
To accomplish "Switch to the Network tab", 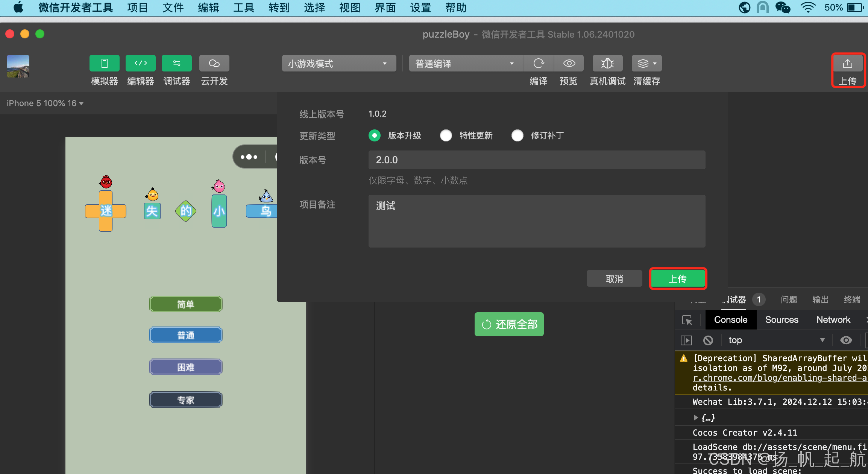I will [x=833, y=320].
